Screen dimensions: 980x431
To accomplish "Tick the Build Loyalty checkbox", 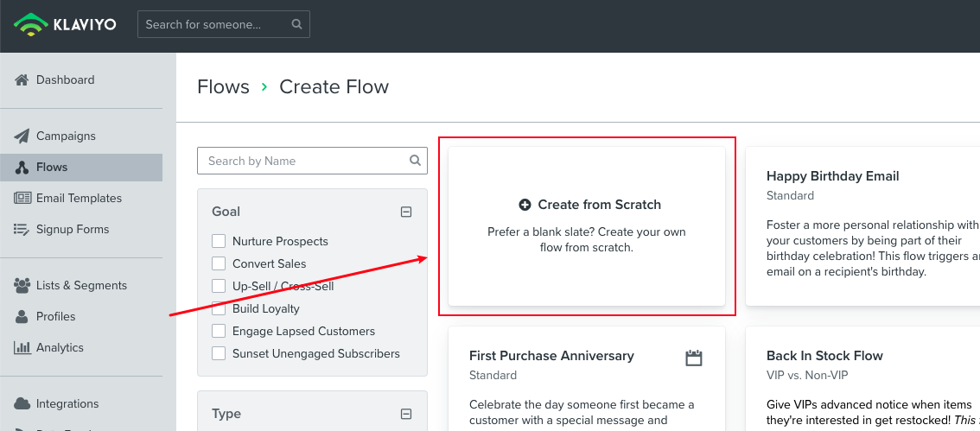I will pos(218,308).
